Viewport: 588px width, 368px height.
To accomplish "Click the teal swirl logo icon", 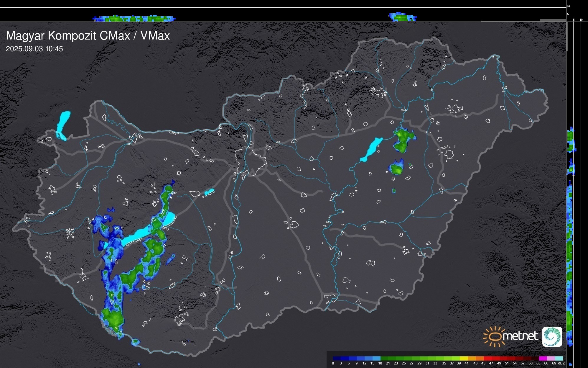I will click(x=552, y=336).
